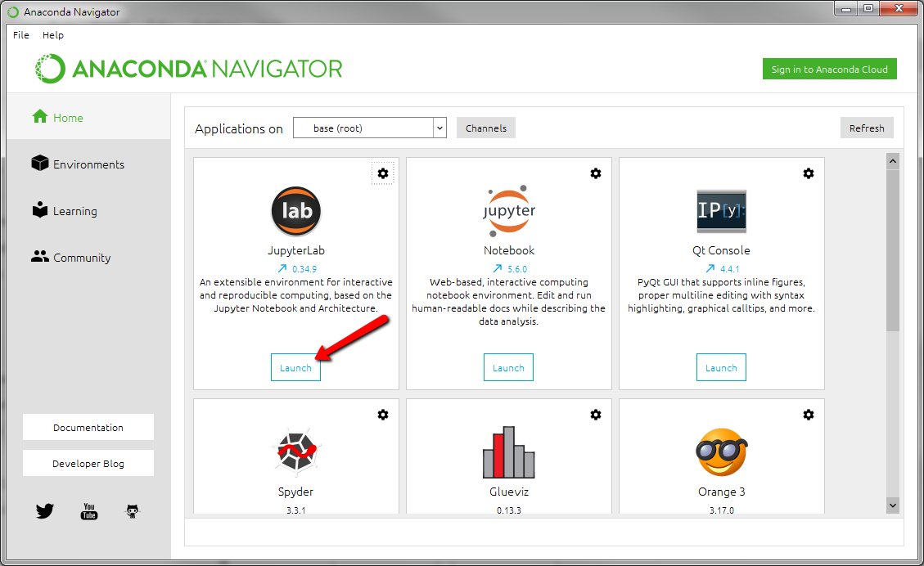Close the Anaconda Navigator window
Viewport: 924px width, 566px height.
[899, 8]
